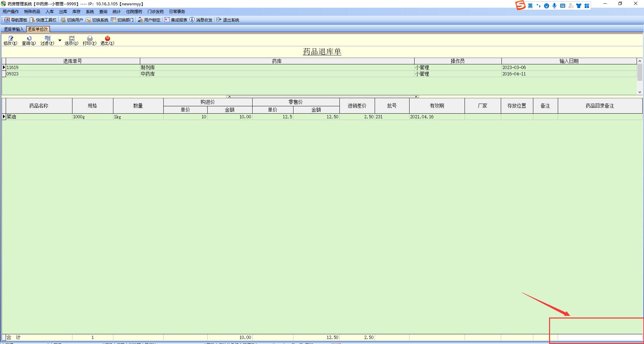Open 集成报表 integrated reports

tap(176, 20)
